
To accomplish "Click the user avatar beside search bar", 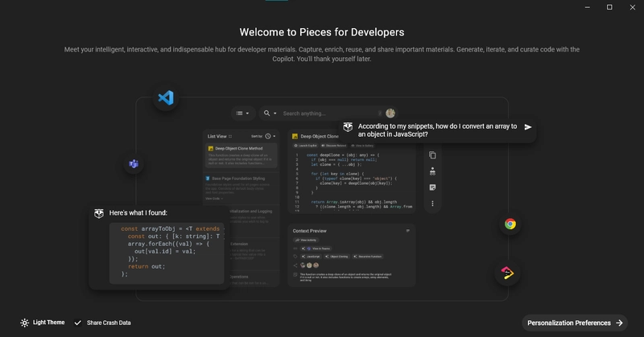I will (x=390, y=113).
